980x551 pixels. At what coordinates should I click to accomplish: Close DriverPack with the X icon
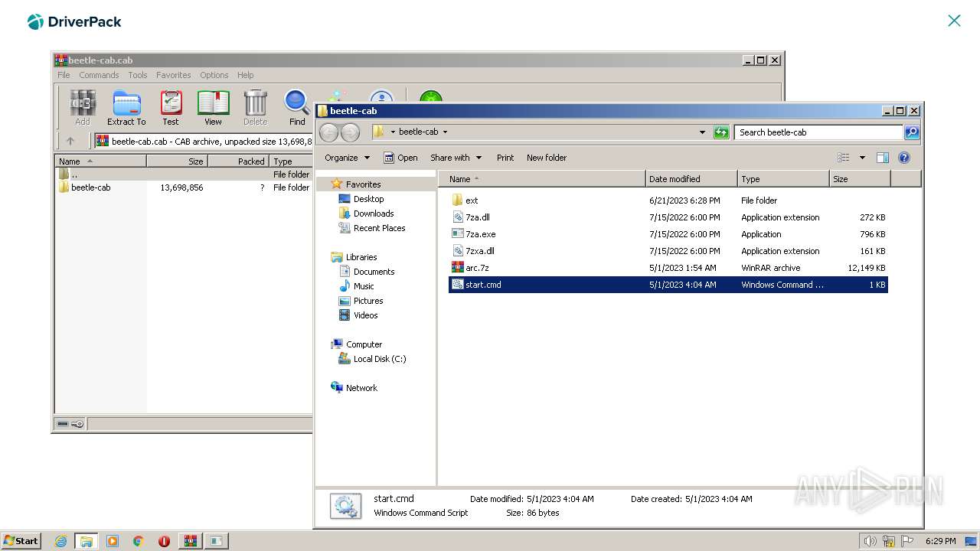pyautogui.click(x=954, y=21)
